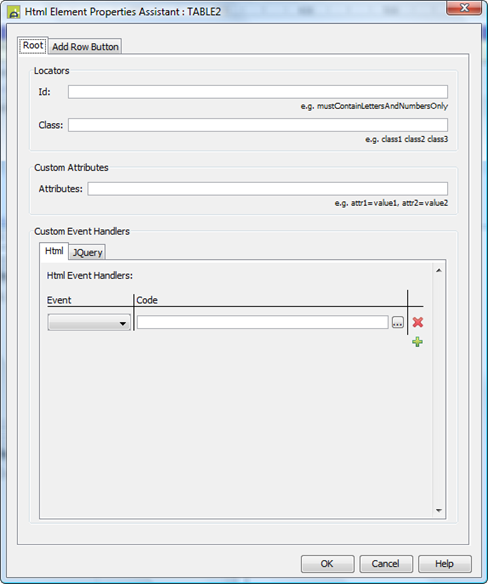The width and height of the screenshot is (488, 584).
Task: Focus the Class locator field
Action: pos(258,125)
